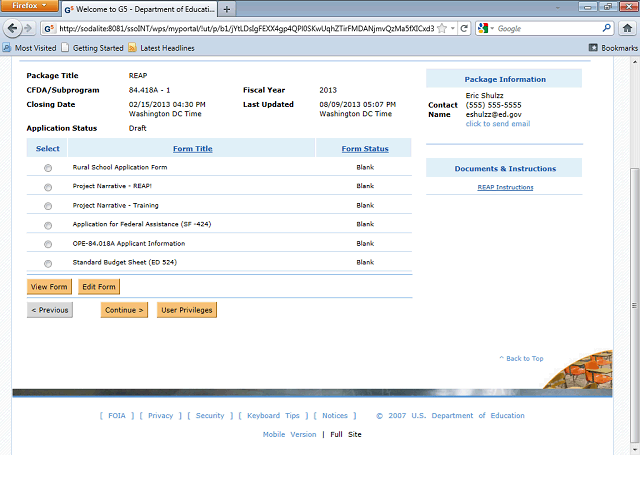640x480 pixels.
Task: Click the scrollbar up arrow
Action: pyautogui.click(x=634, y=62)
